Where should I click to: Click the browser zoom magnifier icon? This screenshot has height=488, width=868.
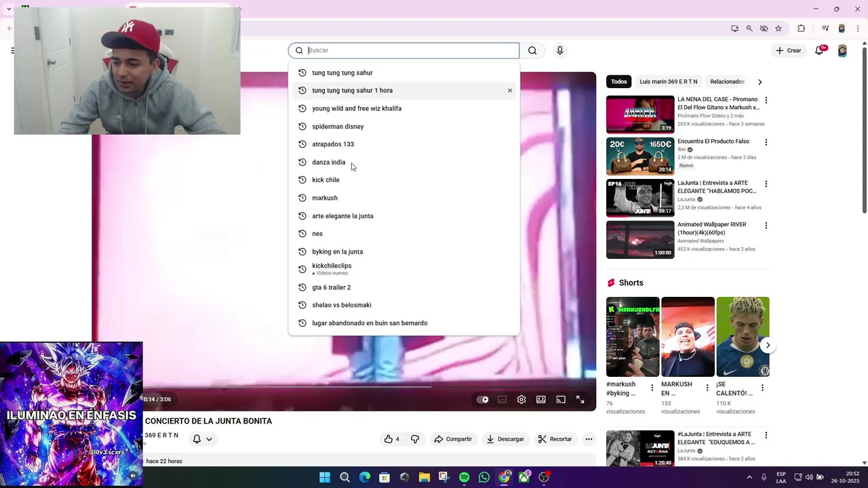click(749, 28)
